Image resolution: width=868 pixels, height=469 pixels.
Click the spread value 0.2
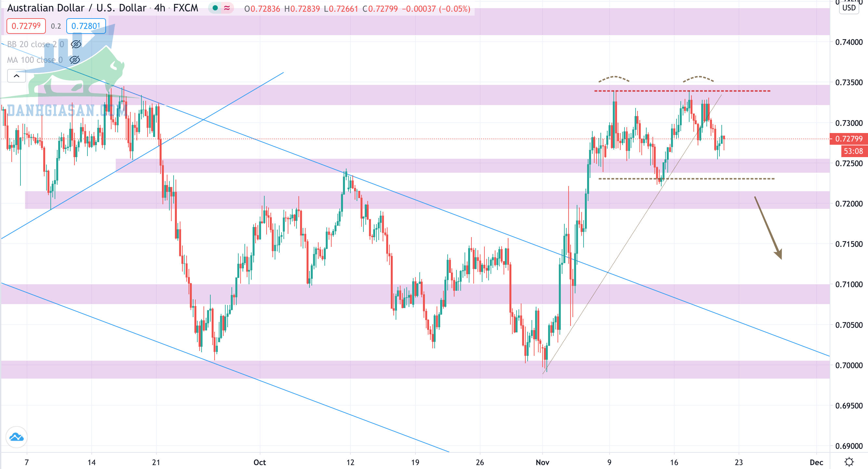tap(56, 26)
